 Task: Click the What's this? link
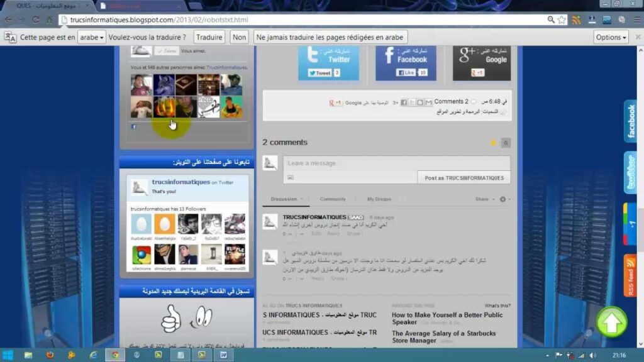click(497, 306)
